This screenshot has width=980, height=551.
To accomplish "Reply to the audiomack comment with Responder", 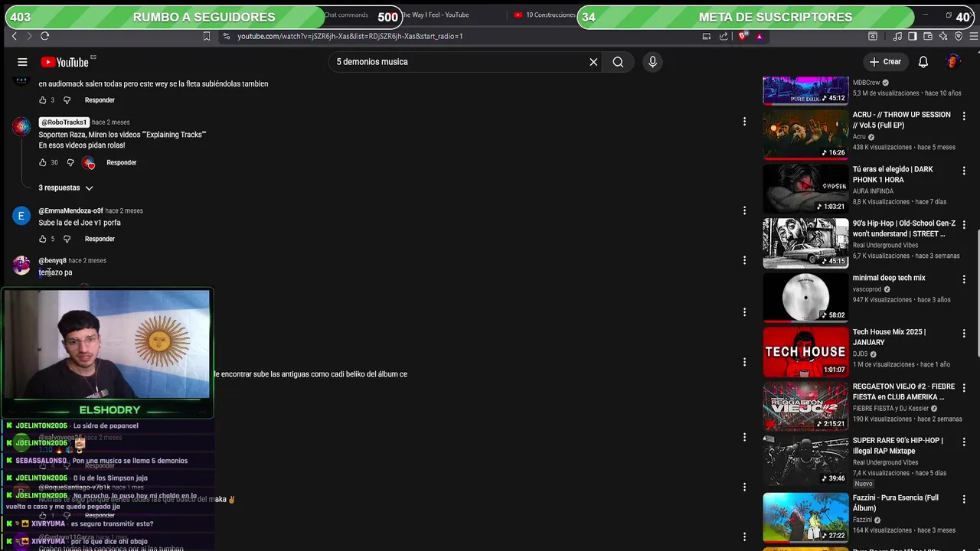I will 100,100.
